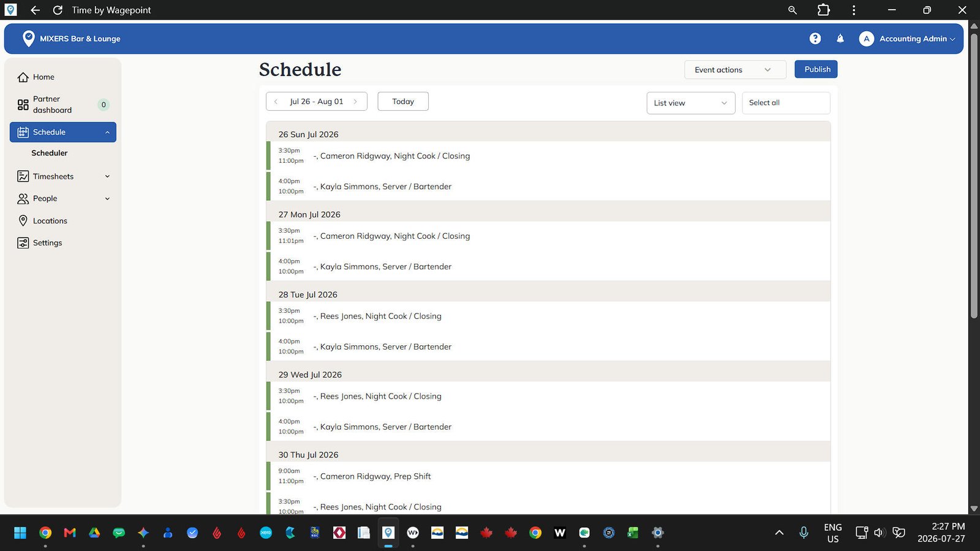The width and height of the screenshot is (980, 551).
Task: Open Rees Jones' Tuesday Night Cook shift
Action: (548, 316)
